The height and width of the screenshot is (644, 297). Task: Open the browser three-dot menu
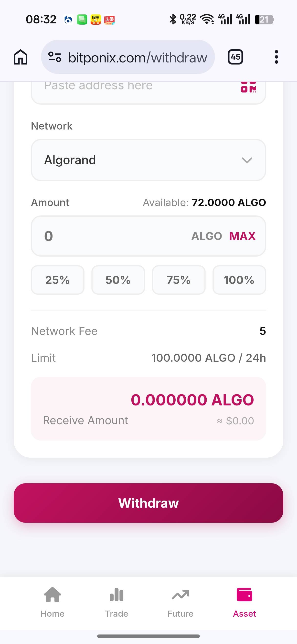point(276,57)
